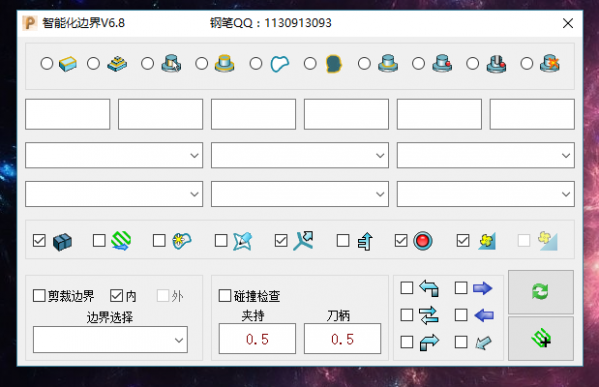599x387 pixels.
Task: Click the two opposite swap arrows icon
Action: [429, 315]
